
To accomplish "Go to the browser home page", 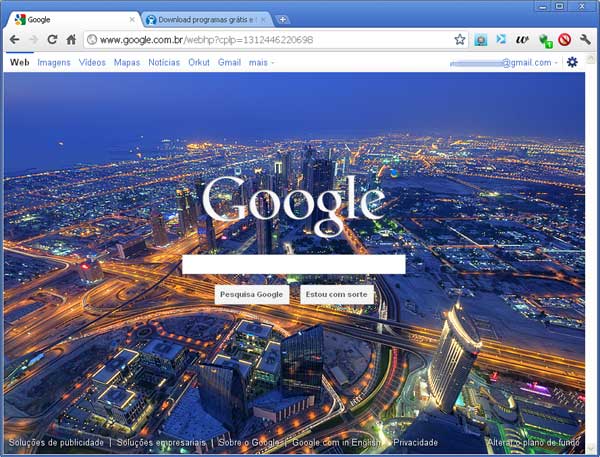I will [x=71, y=40].
